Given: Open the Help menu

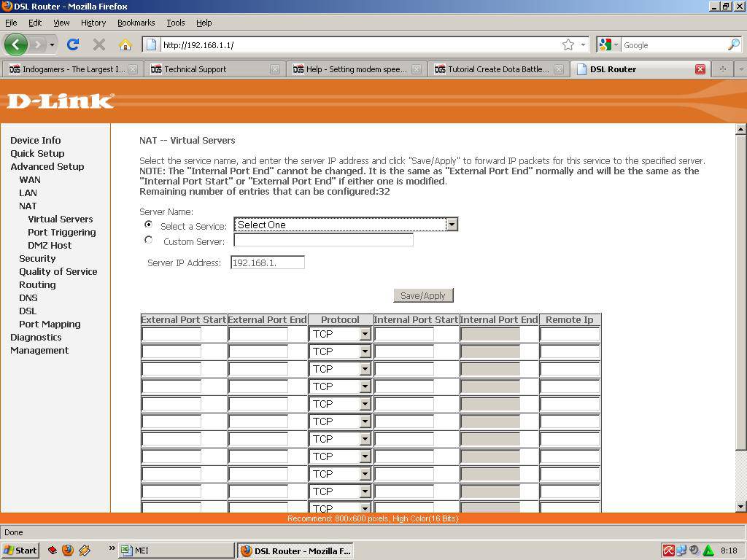Looking at the screenshot, I should tap(204, 23).
